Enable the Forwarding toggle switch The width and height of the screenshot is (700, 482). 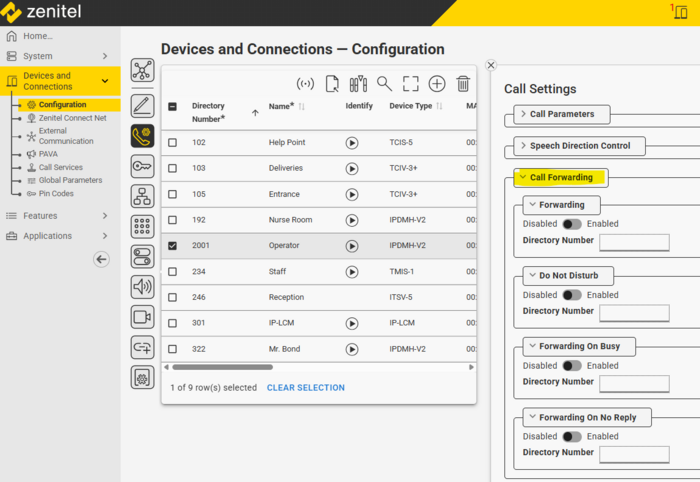[x=572, y=224]
